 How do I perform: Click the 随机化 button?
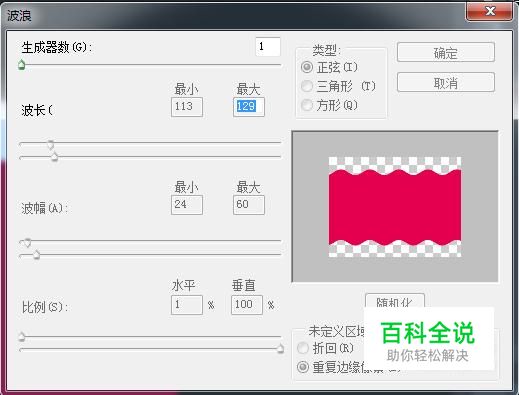[395, 301]
